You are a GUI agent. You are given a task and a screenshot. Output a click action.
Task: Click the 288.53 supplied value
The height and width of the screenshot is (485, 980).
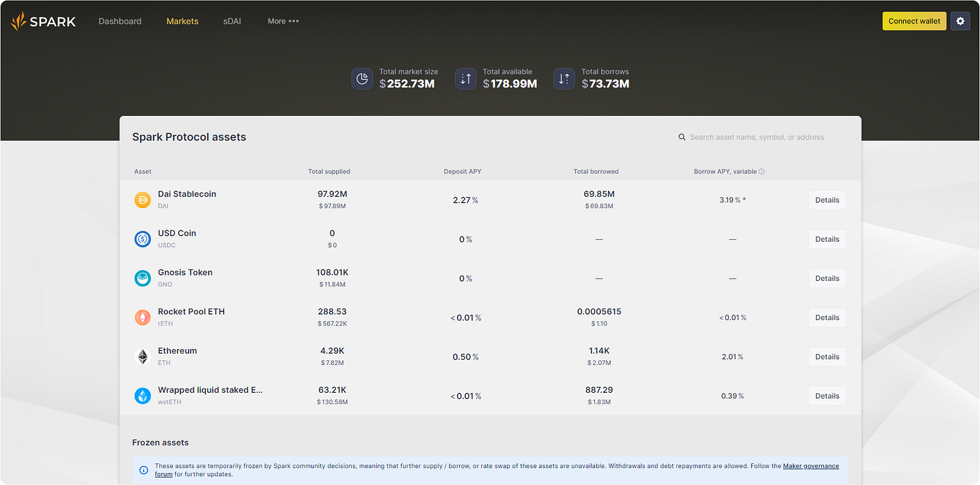(x=332, y=311)
